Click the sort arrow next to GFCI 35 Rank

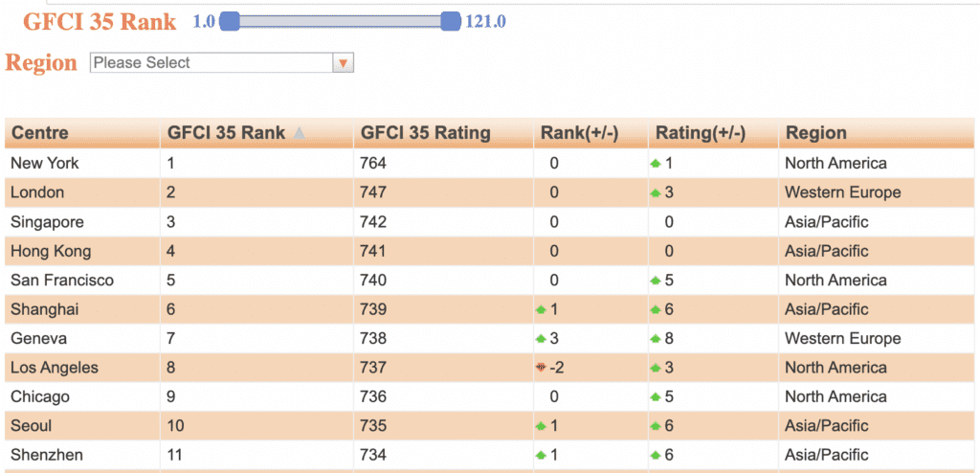pyautogui.click(x=300, y=133)
